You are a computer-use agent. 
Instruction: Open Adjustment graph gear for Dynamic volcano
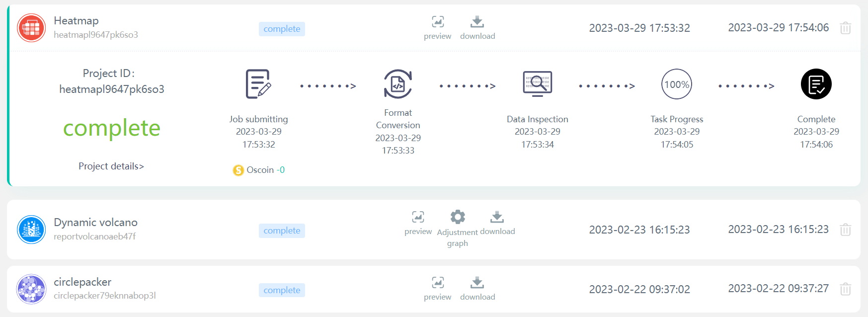pos(458,217)
